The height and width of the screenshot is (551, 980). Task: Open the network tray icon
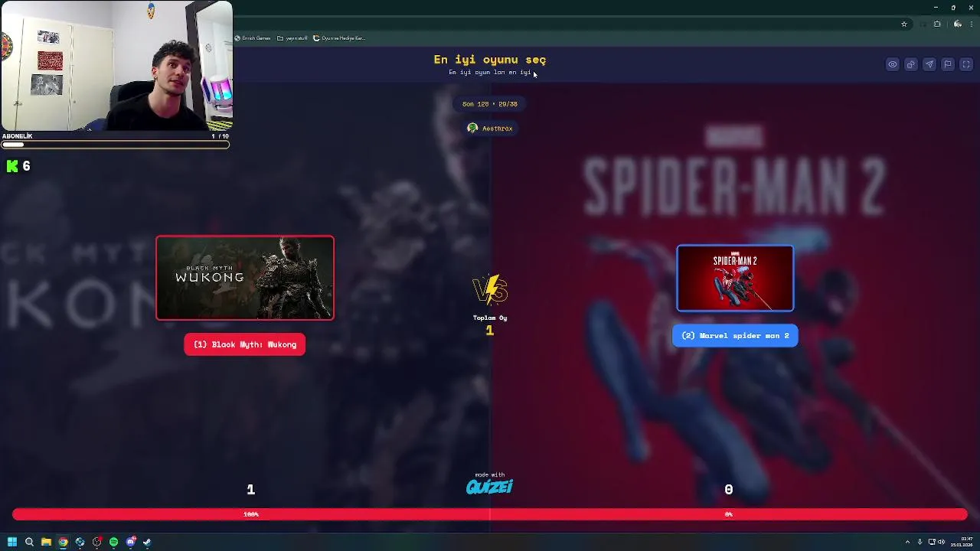pyautogui.click(x=931, y=542)
